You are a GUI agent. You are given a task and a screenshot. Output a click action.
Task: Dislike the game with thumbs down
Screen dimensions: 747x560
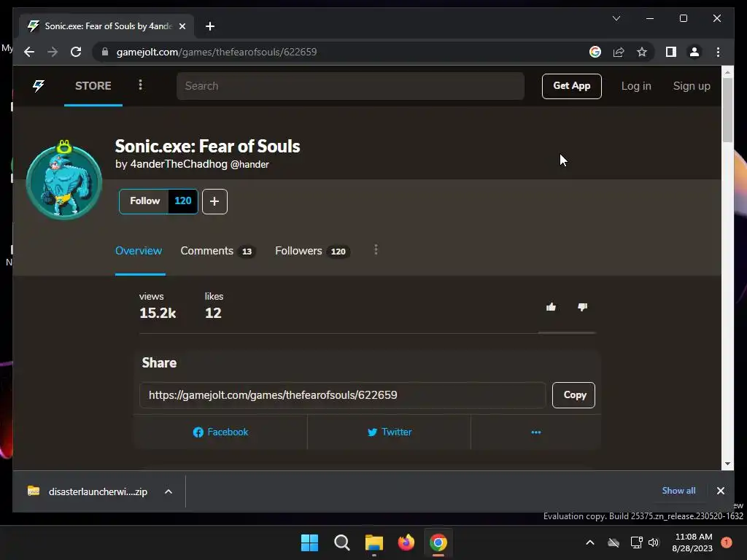click(582, 307)
